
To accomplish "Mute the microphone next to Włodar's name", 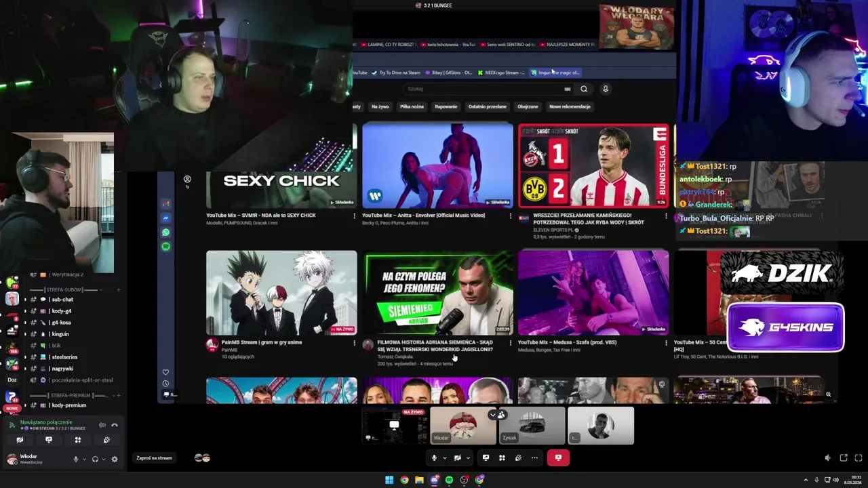I will (76, 459).
